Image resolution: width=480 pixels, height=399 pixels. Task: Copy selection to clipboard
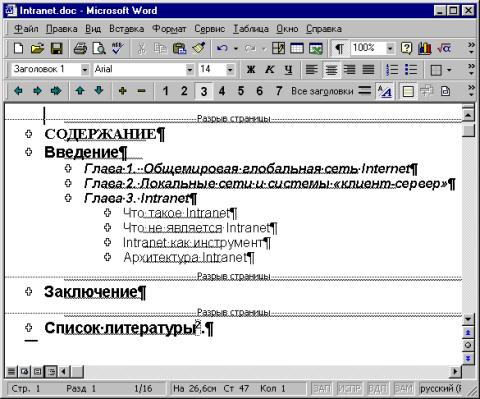tap(160, 49)
